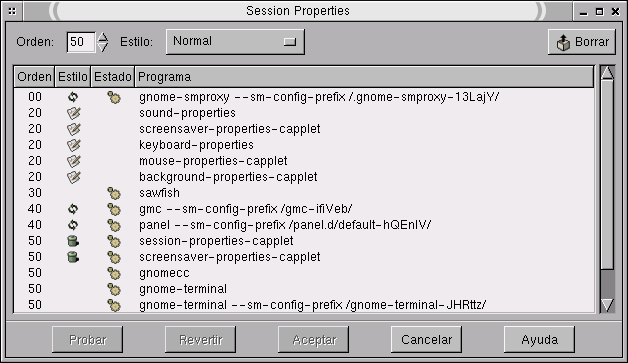Viewport: 628px width, 363px height.
Task: Click the scrollbar down arrow of the list
Action: 607,305
